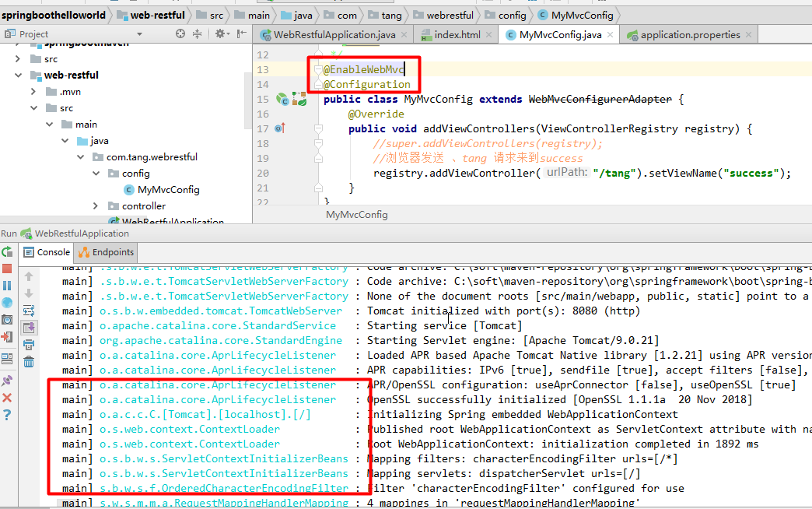812x509 pixels.
Task: Clear the console with the trash can icon
Action: pyautogui.click(x=29, y=362)
